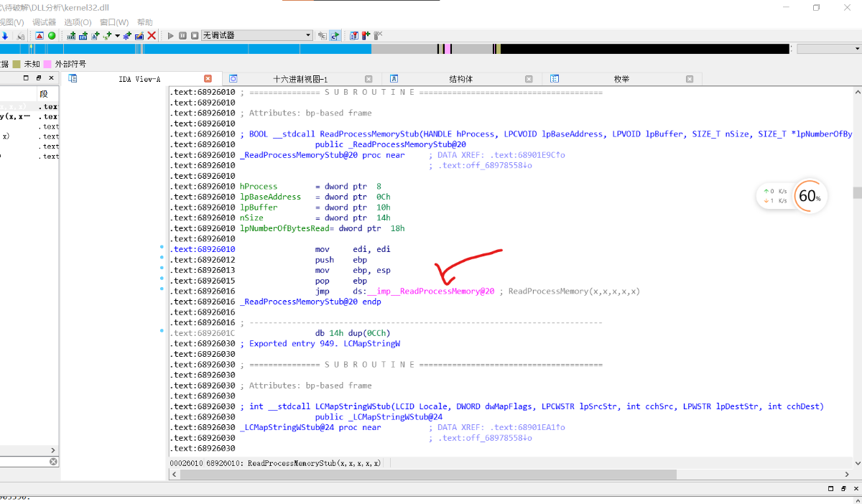Click the red-flag toolbar icon near the right end

[366, 35]
